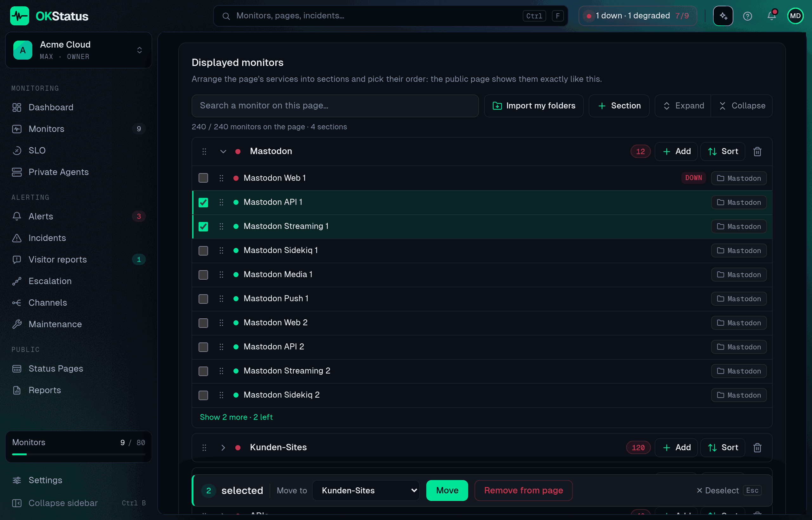812x520 pixels.
Task: Click the magnifier icon in global search
Action: click(x=226, y=16)
